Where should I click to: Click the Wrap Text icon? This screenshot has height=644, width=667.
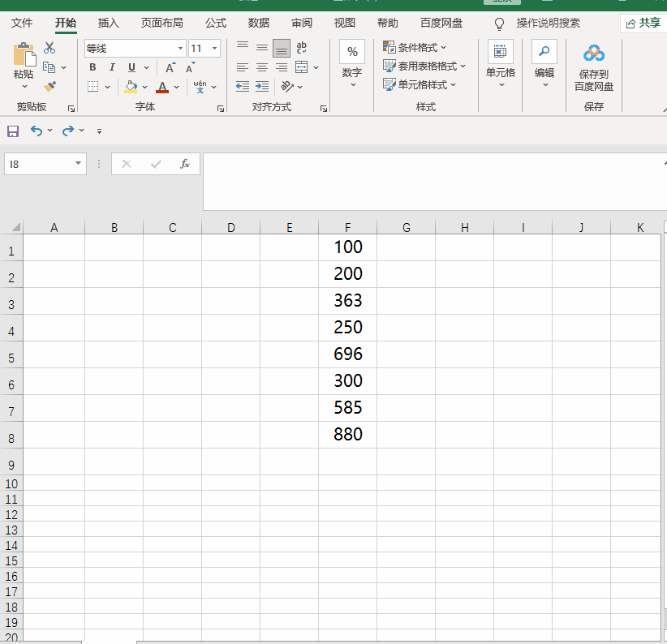(302, 48)
